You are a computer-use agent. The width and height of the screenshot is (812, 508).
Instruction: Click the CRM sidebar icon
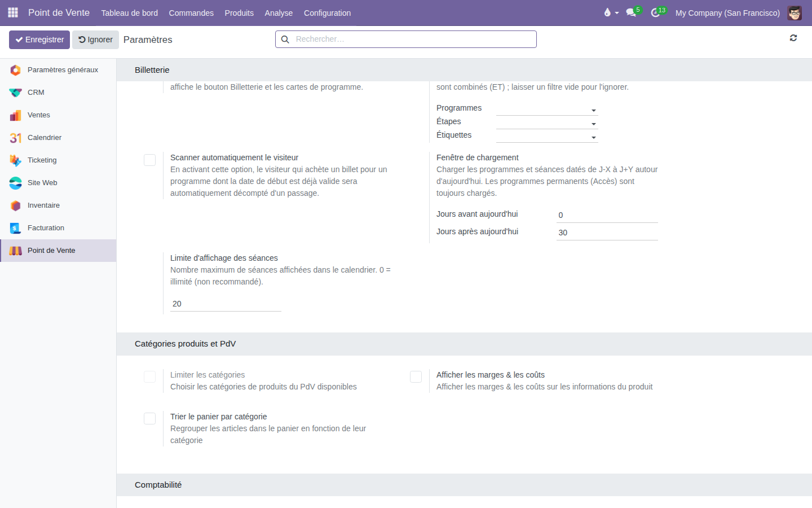pyautogui.click(x=15, y=93)
